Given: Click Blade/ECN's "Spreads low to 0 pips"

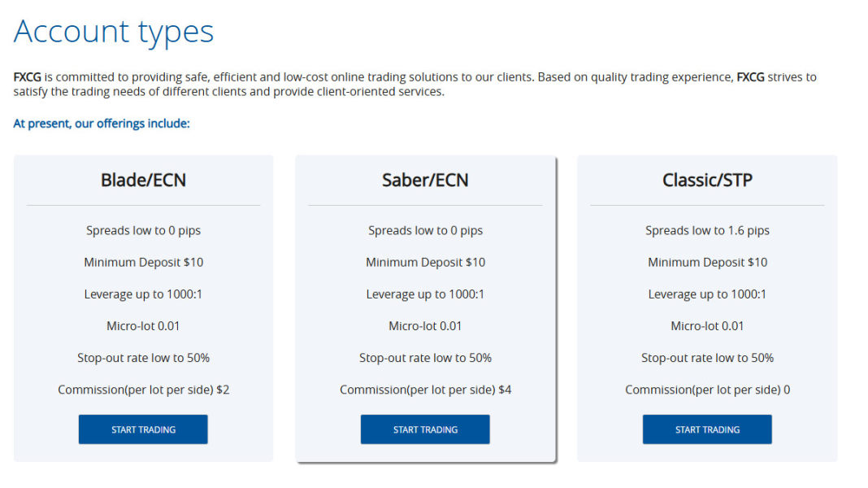Looking at the screenshot, I should click(x=143, y=230).
